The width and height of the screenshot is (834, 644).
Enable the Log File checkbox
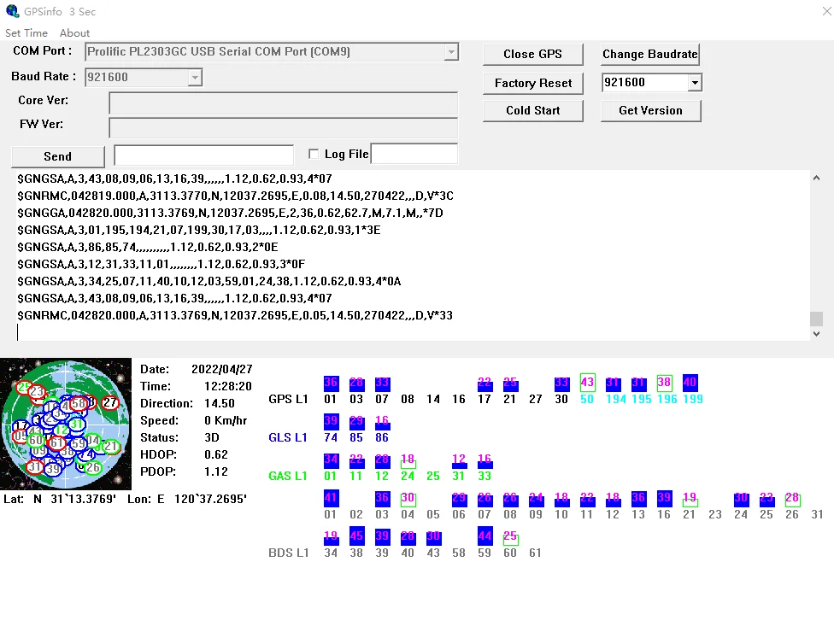click(314, 154)
